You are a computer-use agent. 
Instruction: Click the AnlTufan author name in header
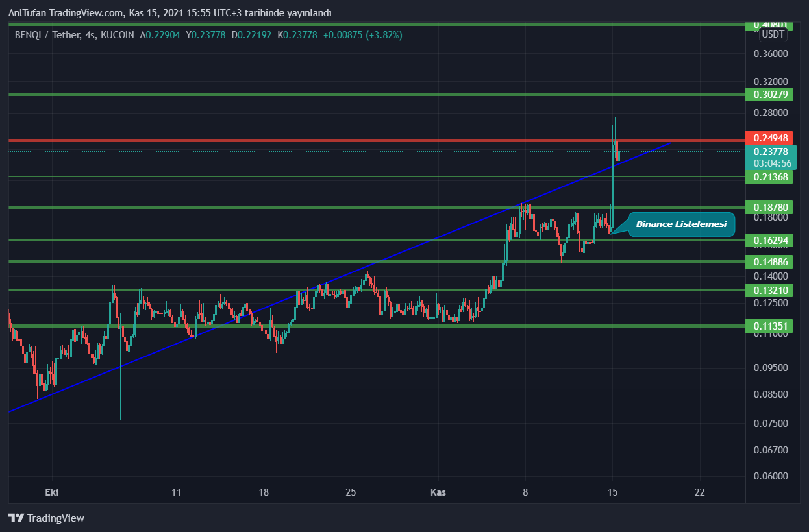(x=27, y=13)
